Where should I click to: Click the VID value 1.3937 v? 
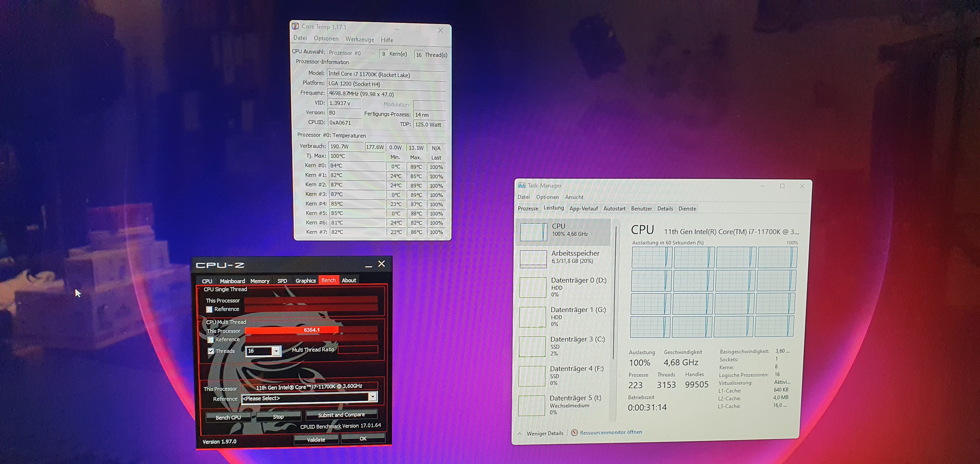[344, 103]
